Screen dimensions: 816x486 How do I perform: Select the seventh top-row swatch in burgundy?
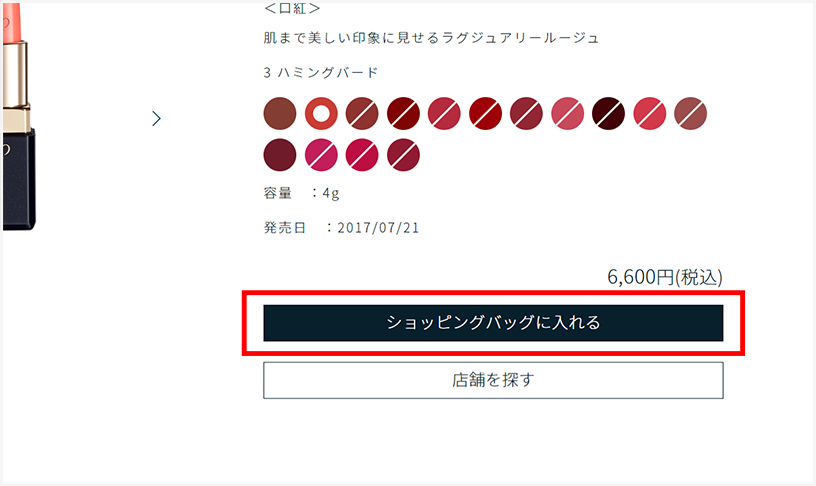(x=527, y=113)
